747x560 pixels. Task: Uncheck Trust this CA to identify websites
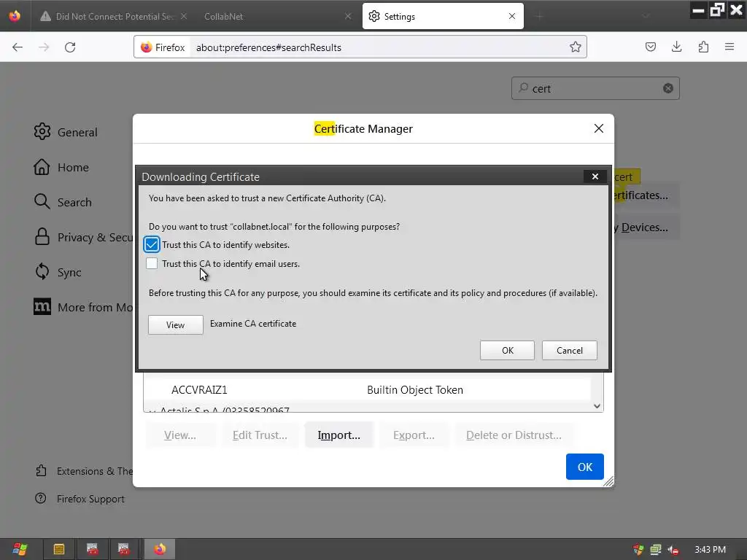point(152,245)
